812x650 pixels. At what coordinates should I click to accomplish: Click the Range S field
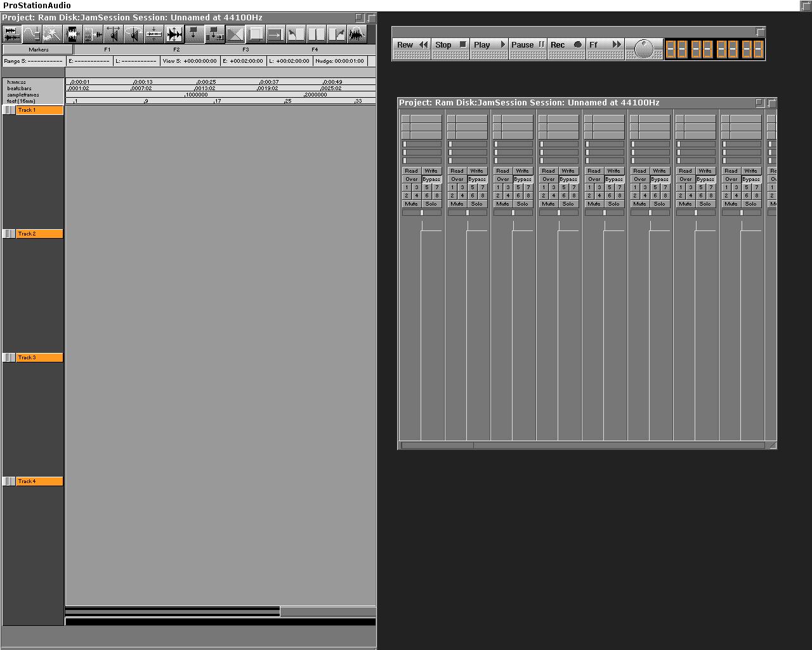[34, 61]
